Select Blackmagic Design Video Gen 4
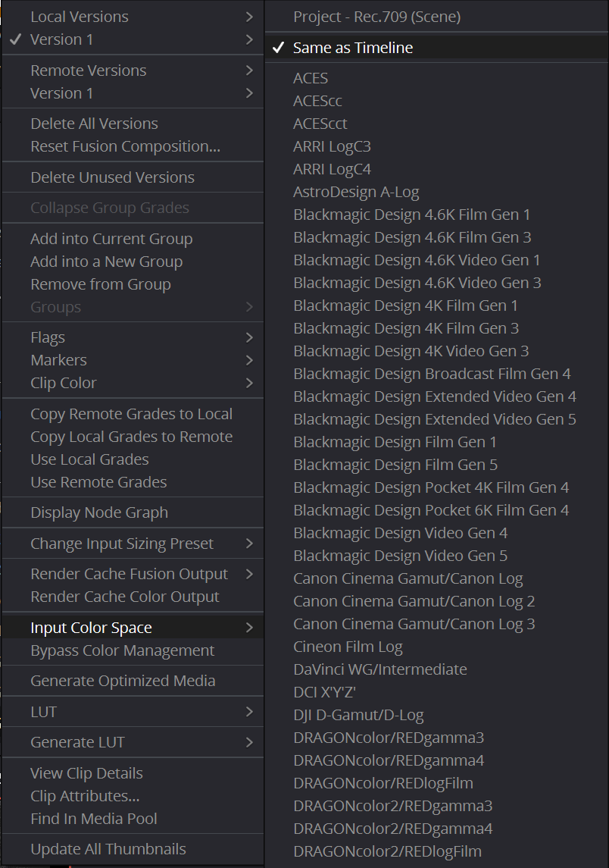 pos(437,532)
